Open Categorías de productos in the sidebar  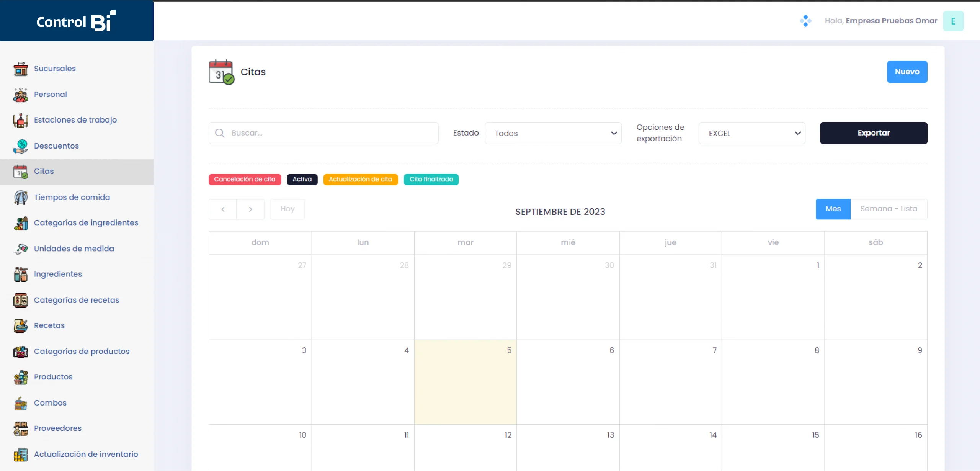click(x=82, y=352)
